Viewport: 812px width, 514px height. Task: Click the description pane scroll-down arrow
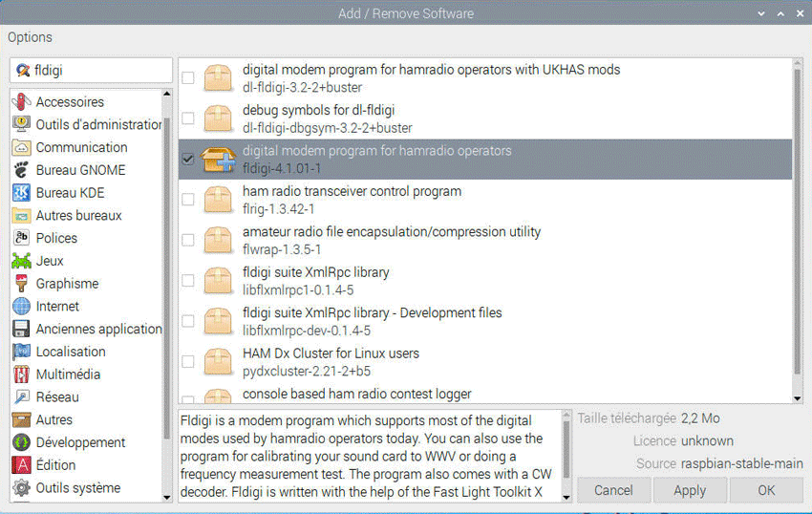[566, 498]
